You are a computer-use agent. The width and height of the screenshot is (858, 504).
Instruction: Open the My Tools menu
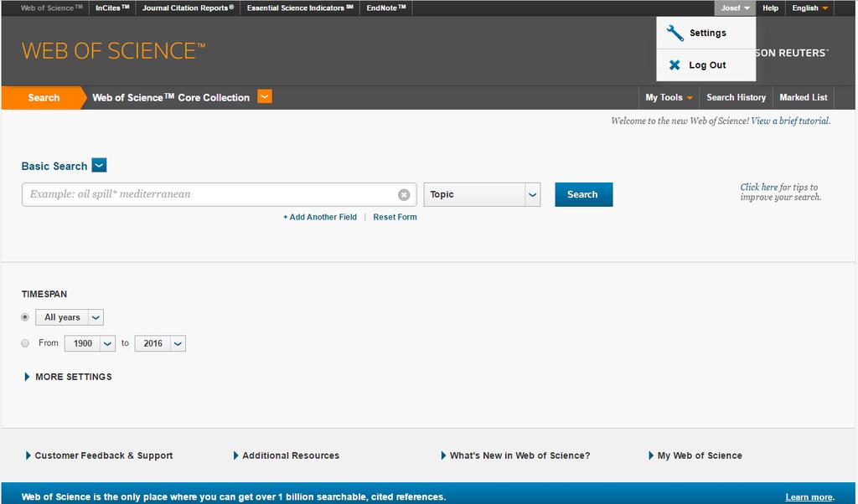669,97
